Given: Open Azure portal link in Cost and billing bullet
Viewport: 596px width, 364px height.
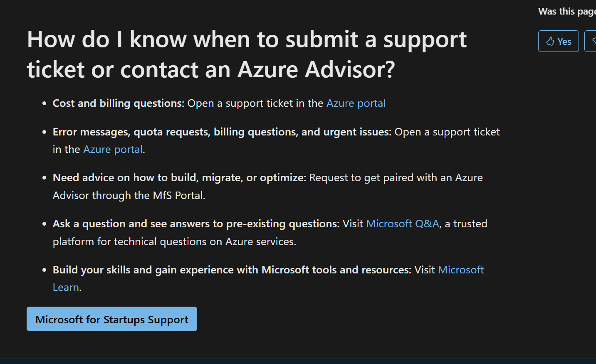Looking at the screenshot, I should (x=356, y=103).
